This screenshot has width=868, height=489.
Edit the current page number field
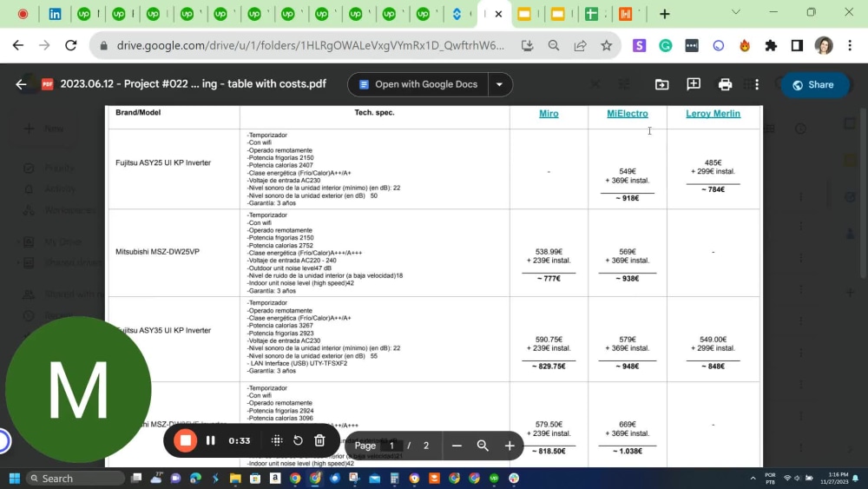(x=391, y=446)
